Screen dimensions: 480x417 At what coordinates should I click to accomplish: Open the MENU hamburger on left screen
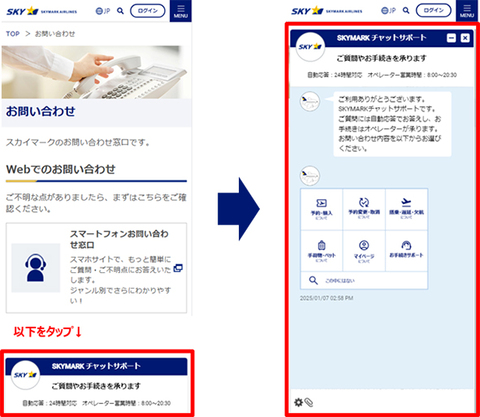(x=181, y=11)
